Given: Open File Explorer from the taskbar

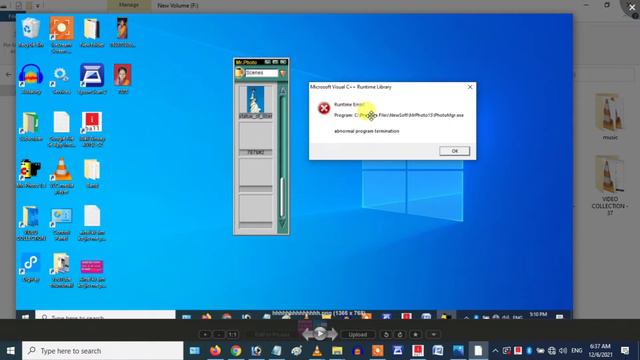Looking at the screenshot, I should [337, 351].
